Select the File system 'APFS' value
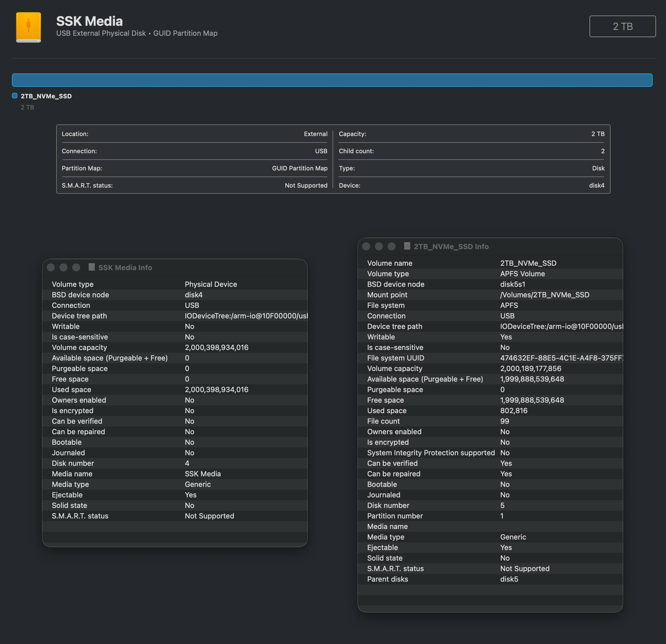The width and height of the screenshot is (666, 644). [509, 305]
